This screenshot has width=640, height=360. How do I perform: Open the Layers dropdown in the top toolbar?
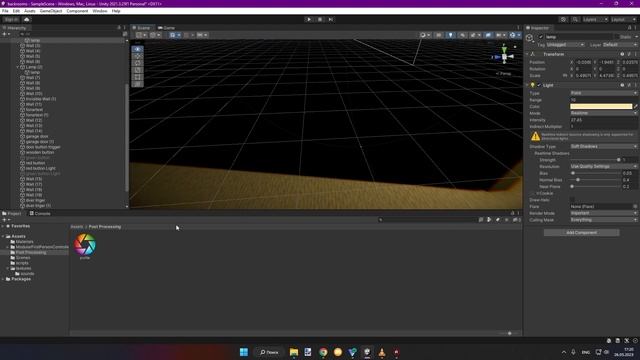(x=594, y=20)
